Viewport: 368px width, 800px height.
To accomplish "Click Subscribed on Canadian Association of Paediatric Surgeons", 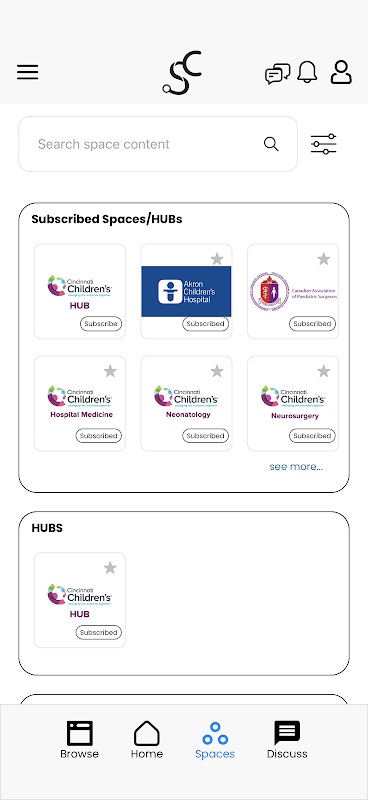I will coord(312,323).
